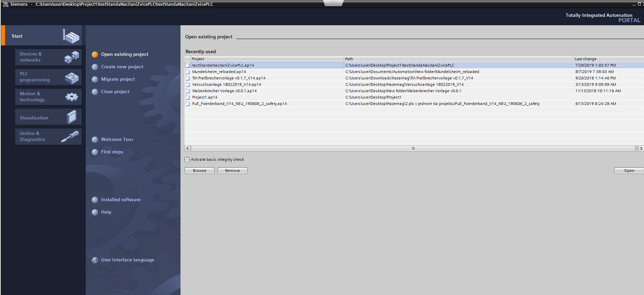Sort by Last change column header
Screen dimensions: 644x295
pyautogui.click(x=609, y=59)
